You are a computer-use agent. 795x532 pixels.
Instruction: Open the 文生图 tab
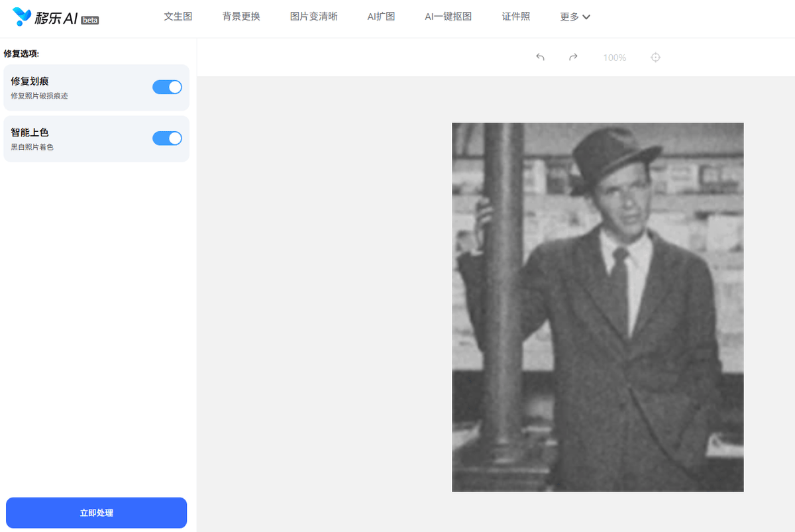178,17
